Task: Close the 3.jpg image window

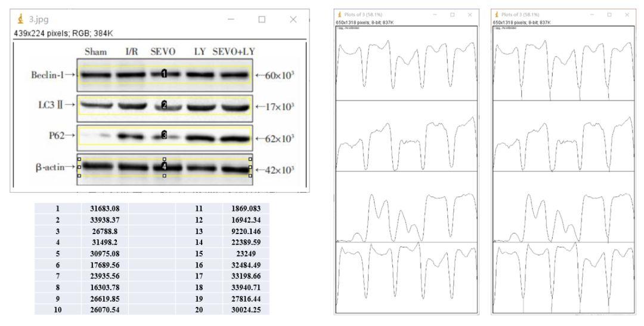Action: click(293, 19)
